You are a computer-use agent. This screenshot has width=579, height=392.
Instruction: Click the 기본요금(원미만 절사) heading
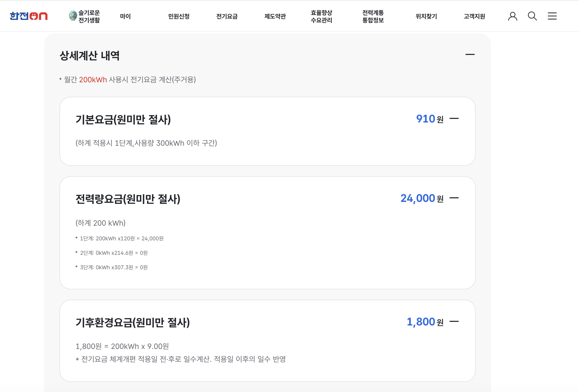click(123, 119)
